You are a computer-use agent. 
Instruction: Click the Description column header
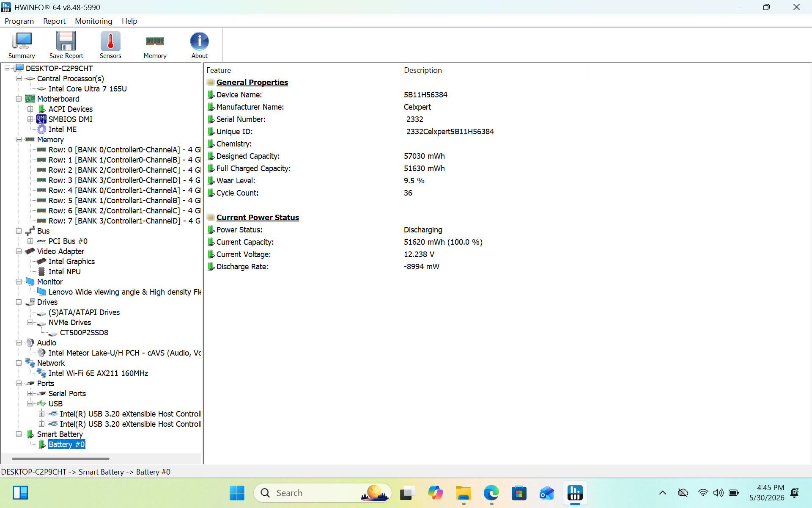[x=493, y=70]
